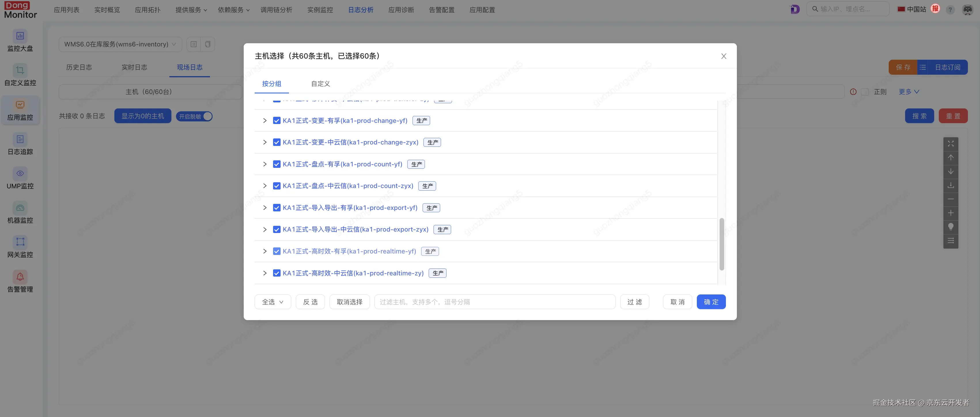Open the 全选 dropdown button
Image resolution: width=980 pixels, height=417 pixels.
click(x=273, y=302)
